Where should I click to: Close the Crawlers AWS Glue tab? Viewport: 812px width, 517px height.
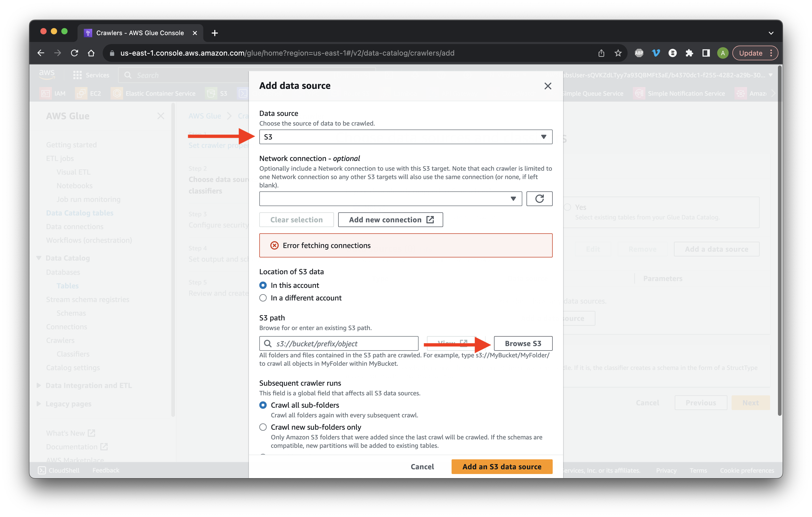point(195,33)
